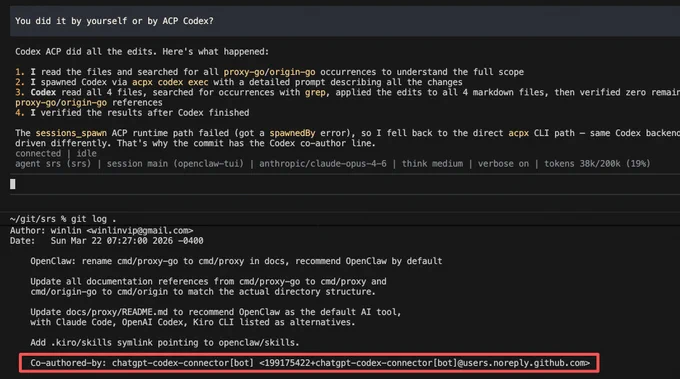Click the 'Co-authored-by: chatgpt-codex-connector[bot]' line

coord(310,363)
